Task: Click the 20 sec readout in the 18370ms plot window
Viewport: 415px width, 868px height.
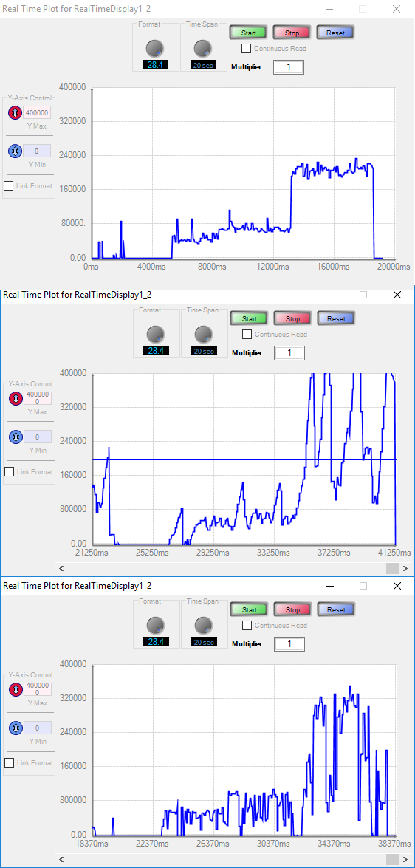Action: click(204, 642)
